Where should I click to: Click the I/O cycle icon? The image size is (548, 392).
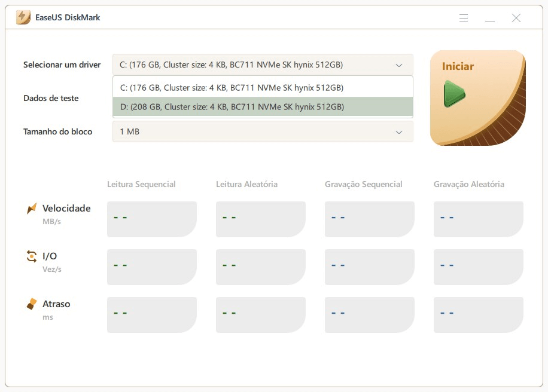(32, 256)
